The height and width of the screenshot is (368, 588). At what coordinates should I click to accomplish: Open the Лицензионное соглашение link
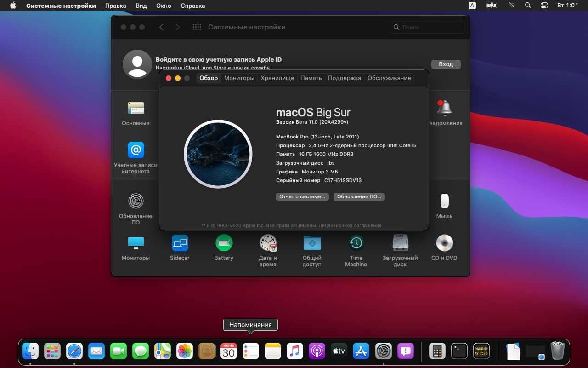[350, 226]
